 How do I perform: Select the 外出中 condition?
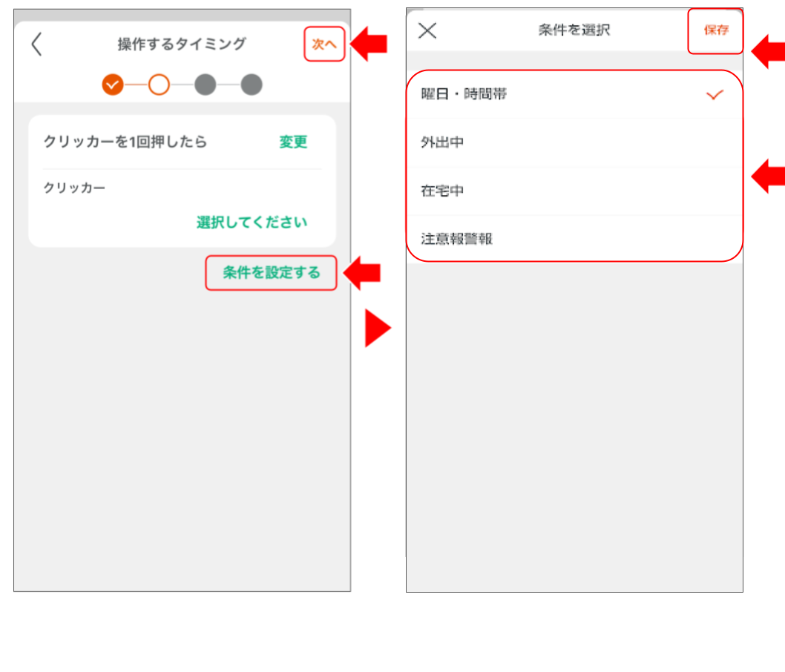443,142
